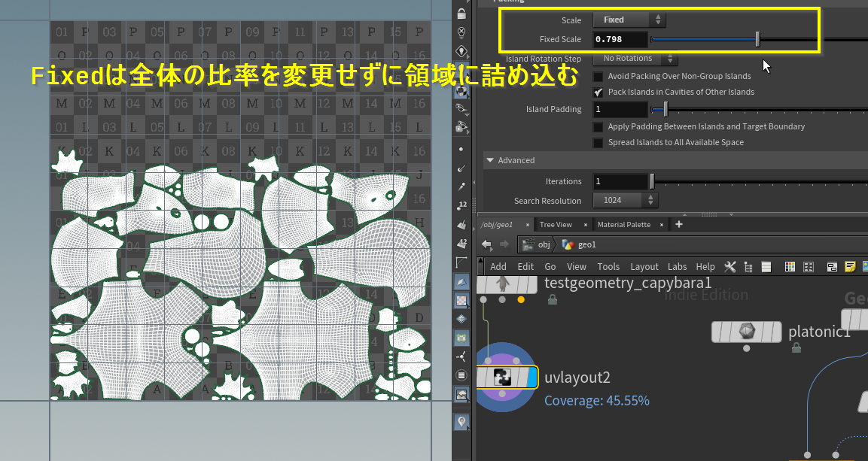Click the puzzle icon on the uvlayout2 node
Viewport: 868px width, 461px height.
(502, 378)
